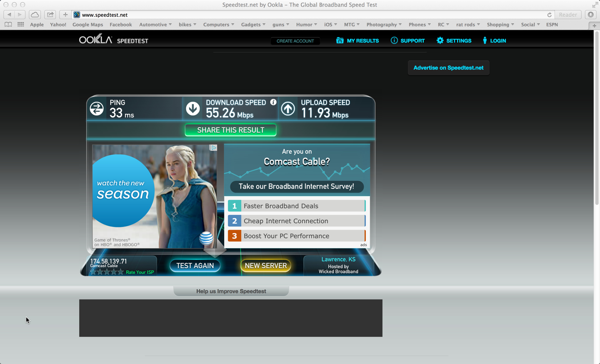Open Cheap Internet Connection ad link
The width and height of the screenshot is (600, 364).
[297, 221]
